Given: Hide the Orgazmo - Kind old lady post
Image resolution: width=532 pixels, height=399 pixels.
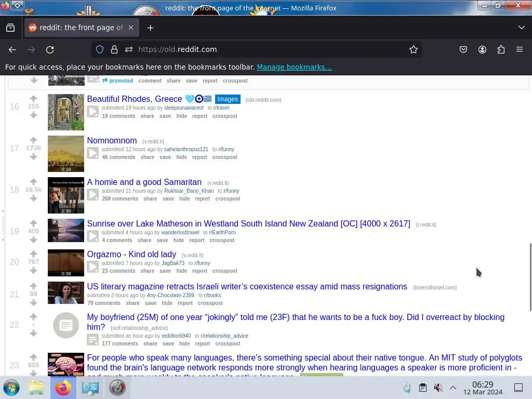Looking at the screenshot, I should point(181,271).
